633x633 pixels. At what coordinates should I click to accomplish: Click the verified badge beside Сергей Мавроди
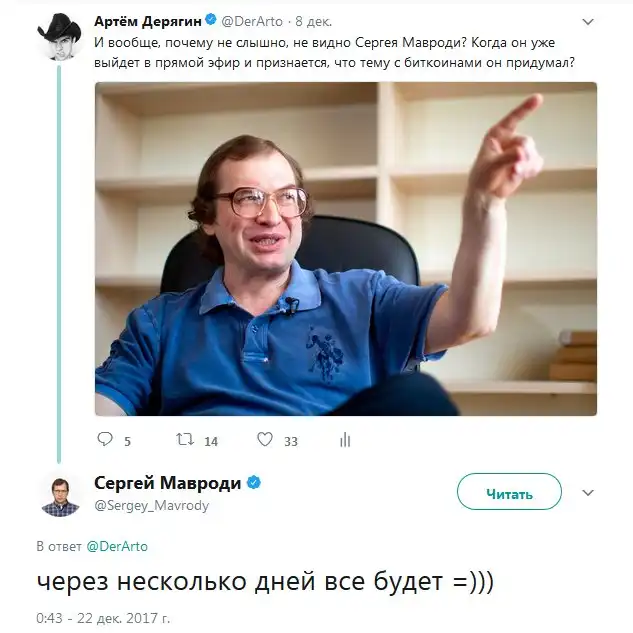coord(254,482)
